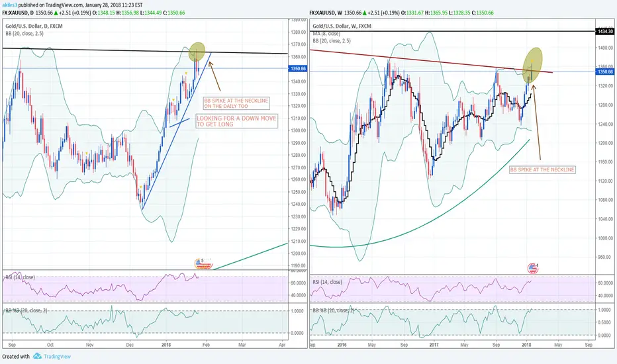Select the yellow ellipse drawing on daily chart

tap(197, 52)
